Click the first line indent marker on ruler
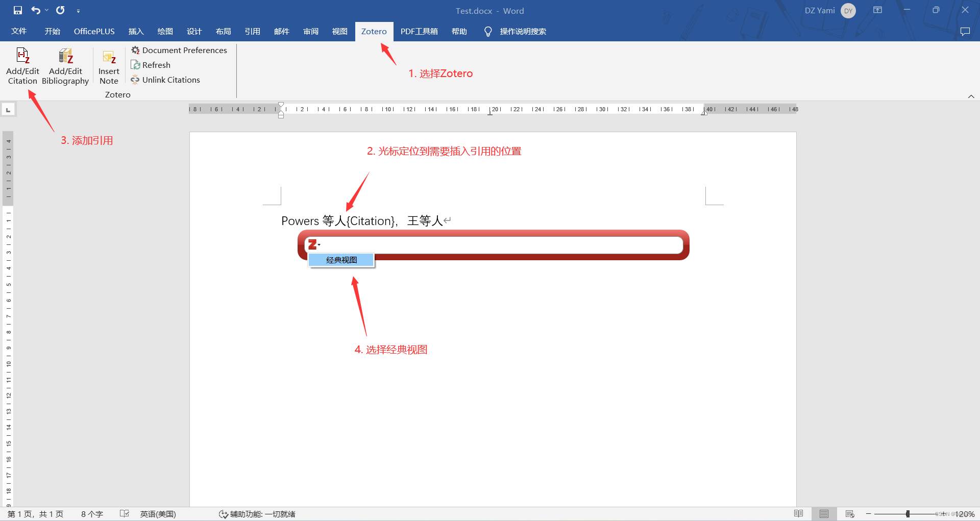Screen dimensions: 980x521 point(281,105)
